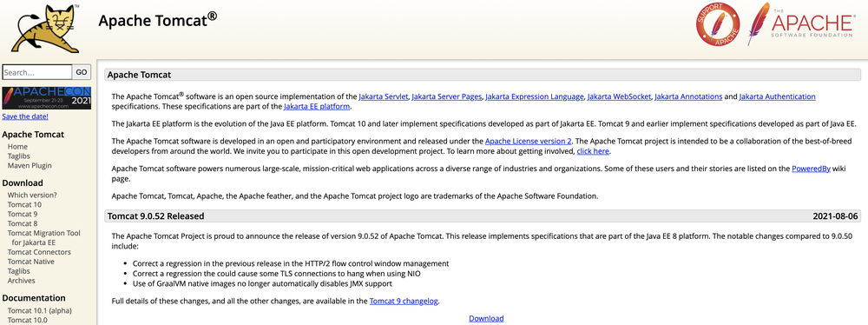The height and width of the screenshot is (325, 868).
Task: Follow the Jakarta EE platform link
Action: point(317,106)
